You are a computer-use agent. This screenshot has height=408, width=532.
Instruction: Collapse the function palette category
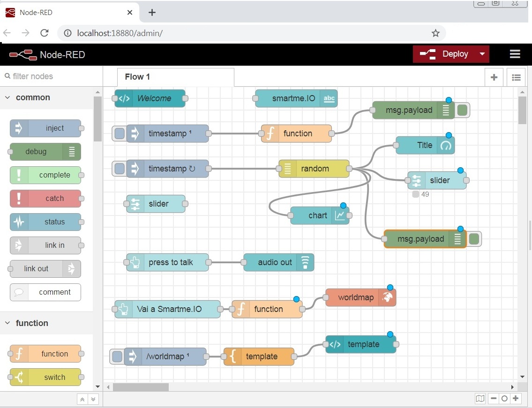coord(7,323)
